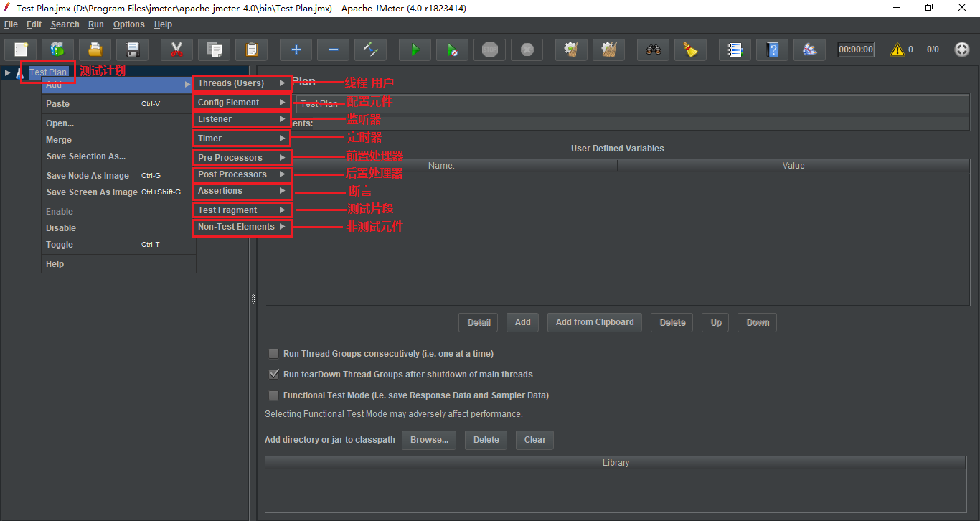
Task: Click the Clear All results icon
Action: [608, 50]
